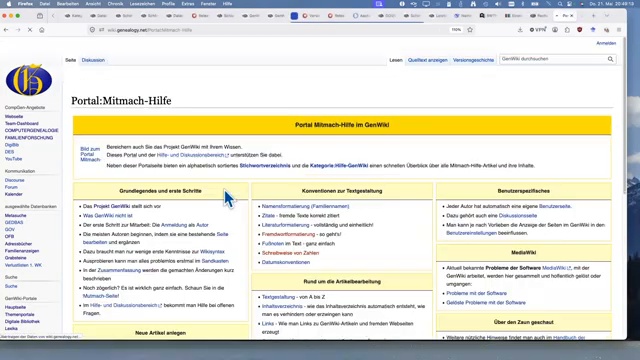
Task: Click the volume icon in menu bar
Action: [x=498, y=4]
